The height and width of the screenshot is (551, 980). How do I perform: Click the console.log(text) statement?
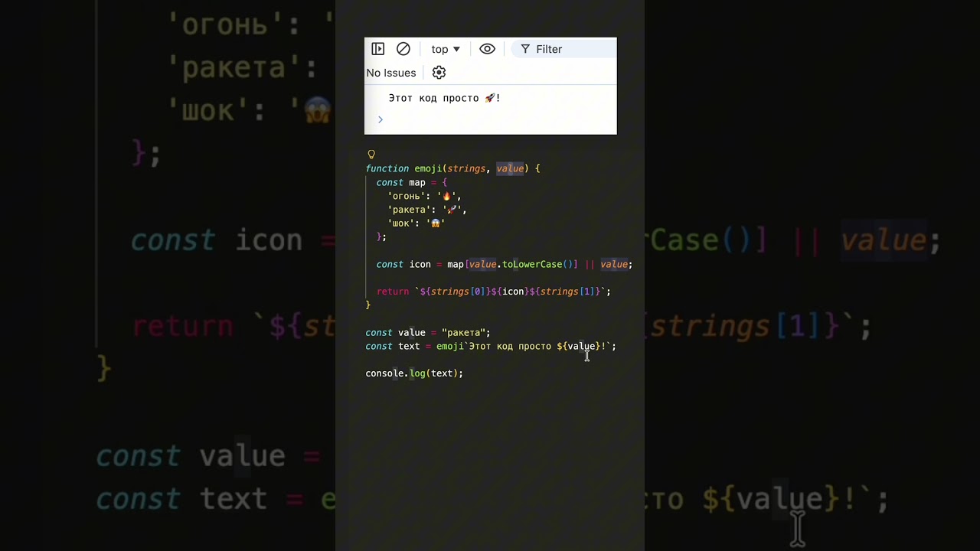[413, 373]
